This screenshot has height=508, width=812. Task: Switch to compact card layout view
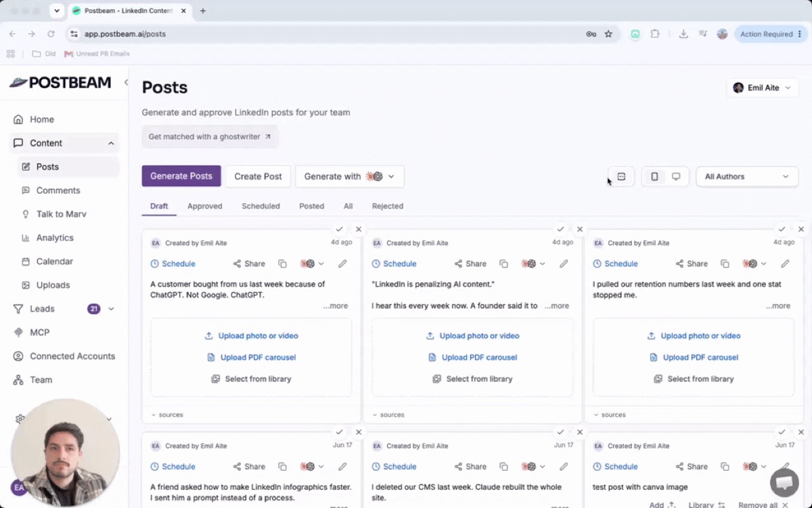621,176
